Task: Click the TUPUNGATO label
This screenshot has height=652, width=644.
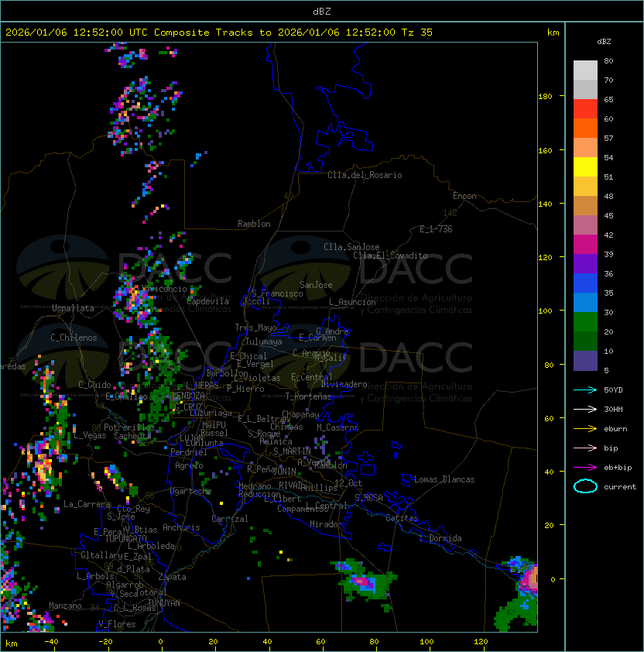Action: [125, 539]
